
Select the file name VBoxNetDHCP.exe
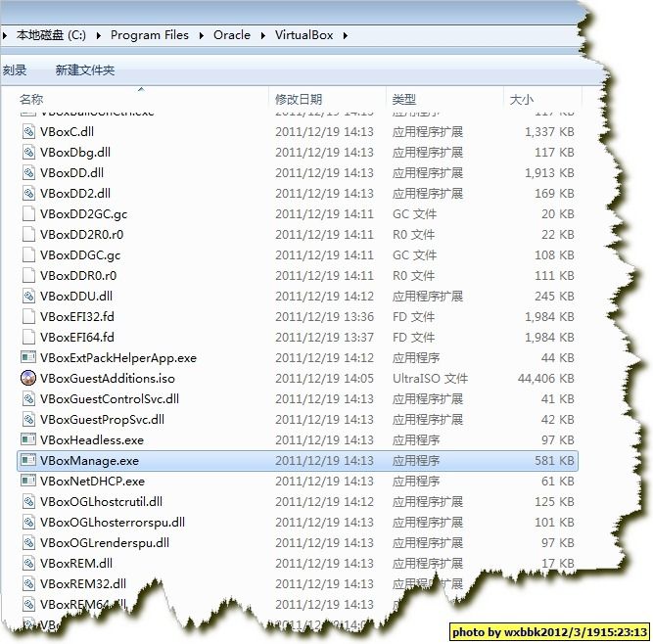[x=92, y=481]
